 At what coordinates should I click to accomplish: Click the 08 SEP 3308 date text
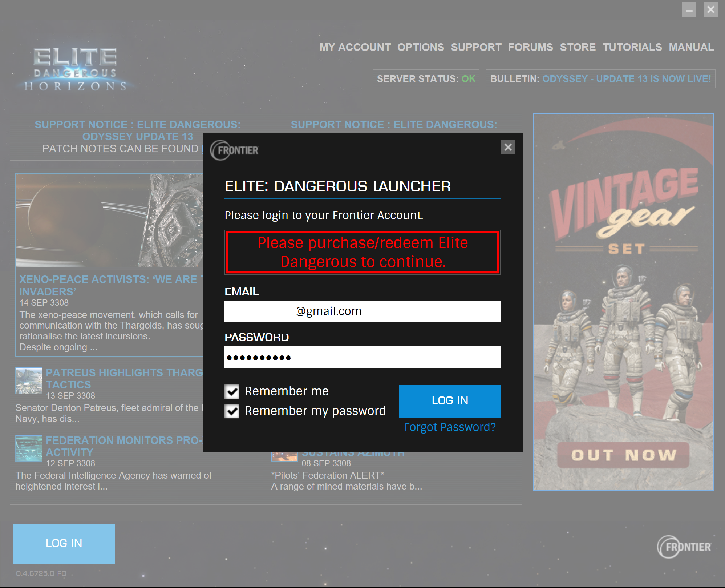326,463
